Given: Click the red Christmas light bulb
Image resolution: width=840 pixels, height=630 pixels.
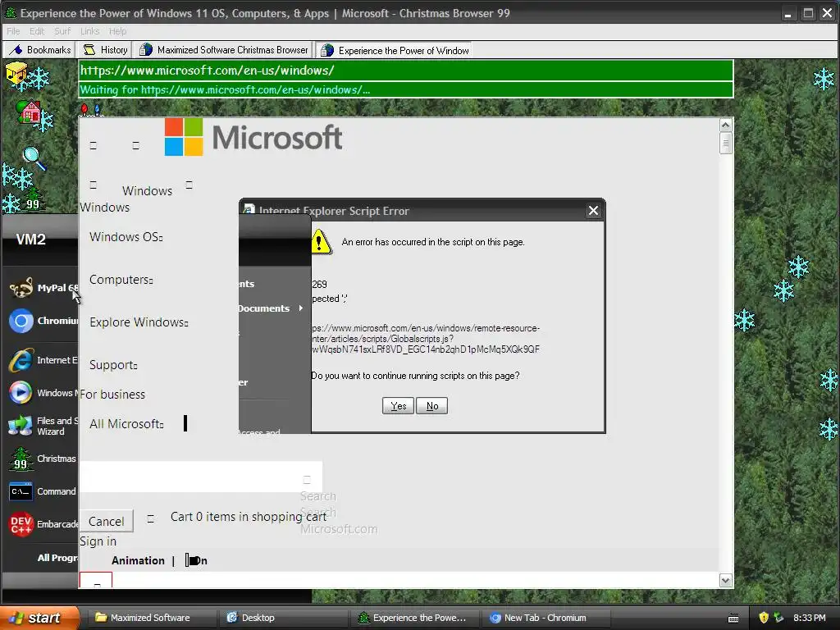Looking at the screenshot, I should click(84, 110).
